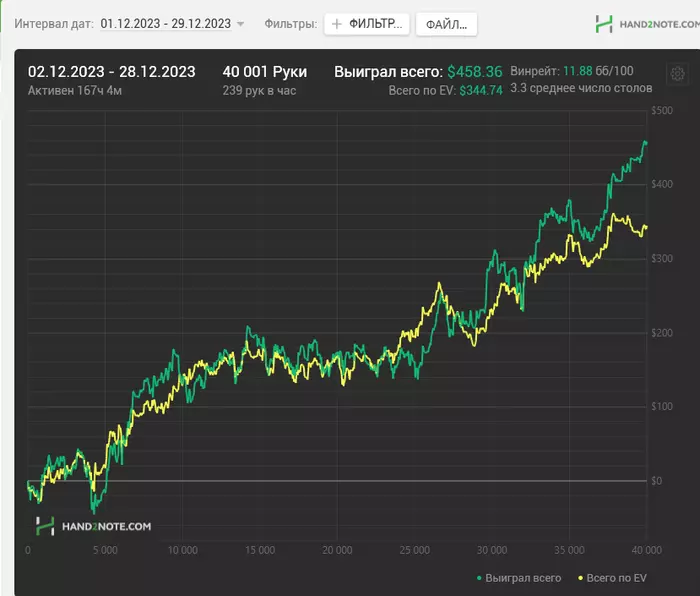This screenshot has height=596, width=700.
Task: Click the Интервал дат label
Action: [x=54, y=24]
